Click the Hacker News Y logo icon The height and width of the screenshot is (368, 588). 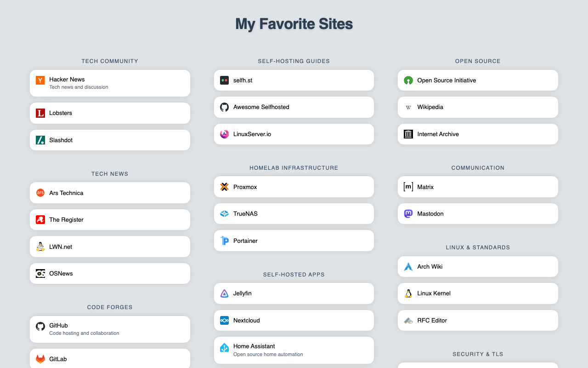click(x=40, y=80)
